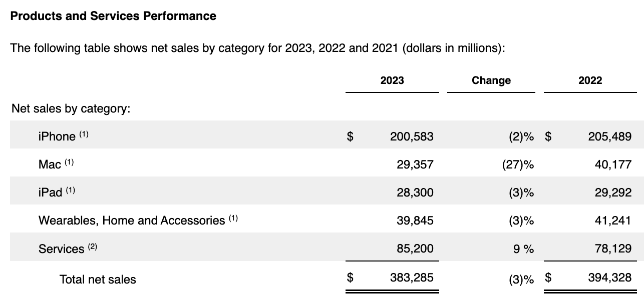Click the Services row label
This screenshot has height=301, width=644.
pos(62,249)
